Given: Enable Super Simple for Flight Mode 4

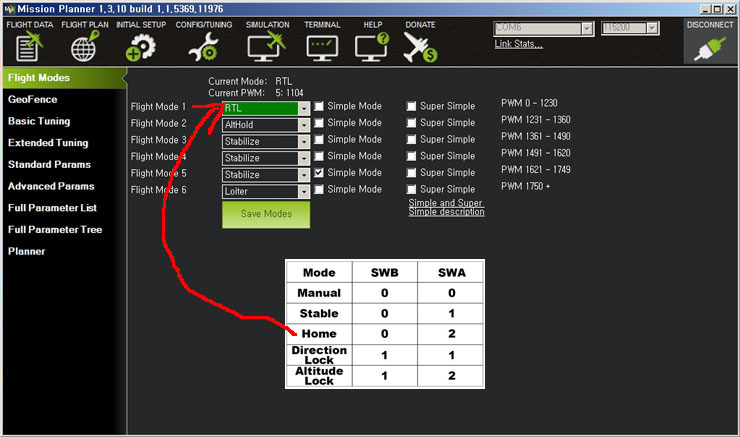Looking at the screenshot, I should [x=412, y=156].
